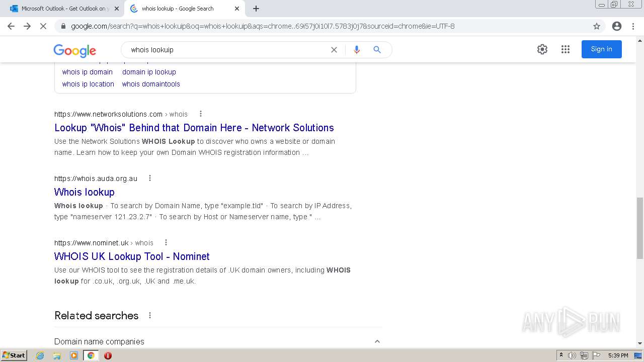The height and width of the screenshot is (362, 644).
Task: Open Google quick settings gear
Action: tap(542, 49)
